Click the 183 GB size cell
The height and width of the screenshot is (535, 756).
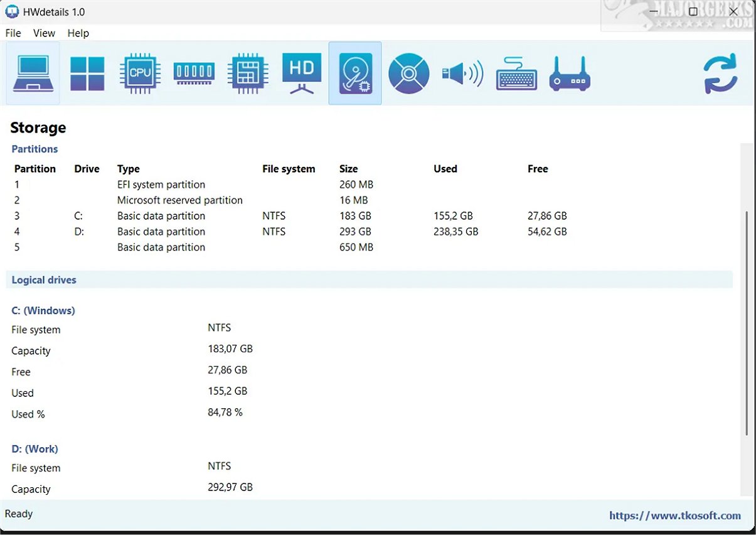(x=355, y=216)
